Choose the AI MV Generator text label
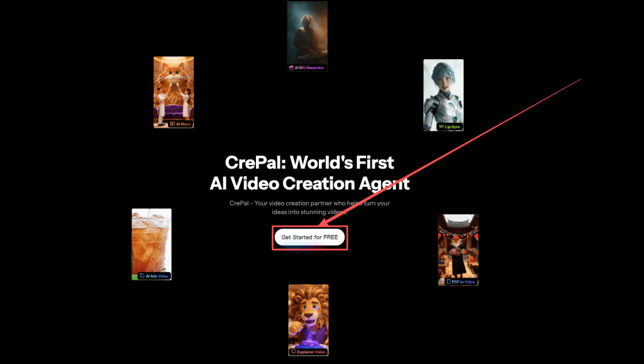This screenshot has width=644, height=364. [310, 67]
